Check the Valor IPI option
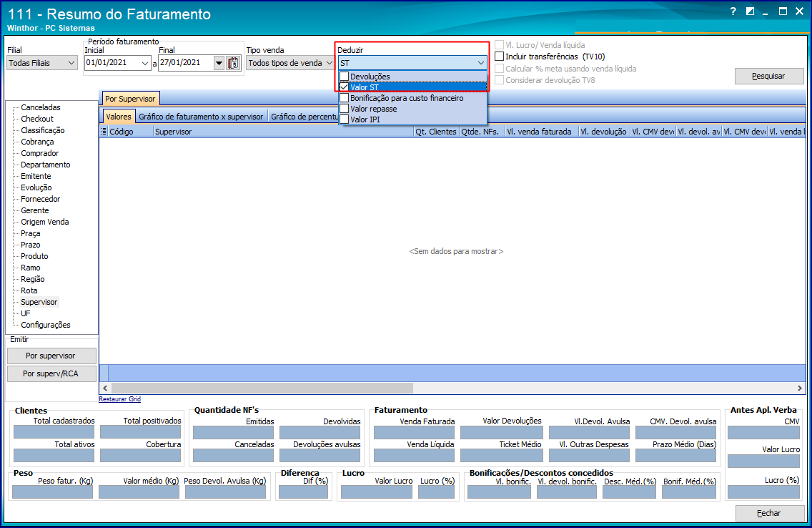This screenshot has width=812, height=528. [345, 119]
